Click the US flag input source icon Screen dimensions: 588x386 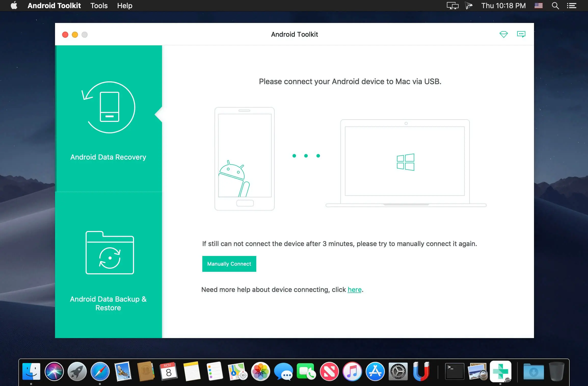(x=539, y=5)
